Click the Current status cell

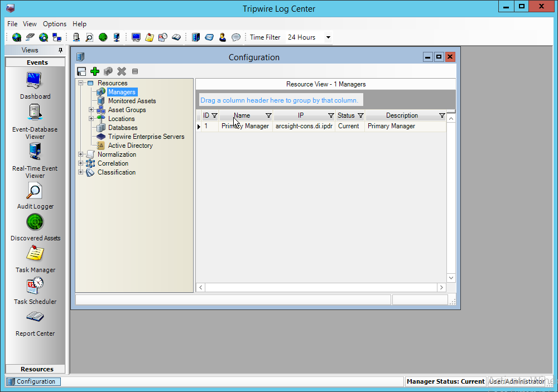[x=350, y=126]
